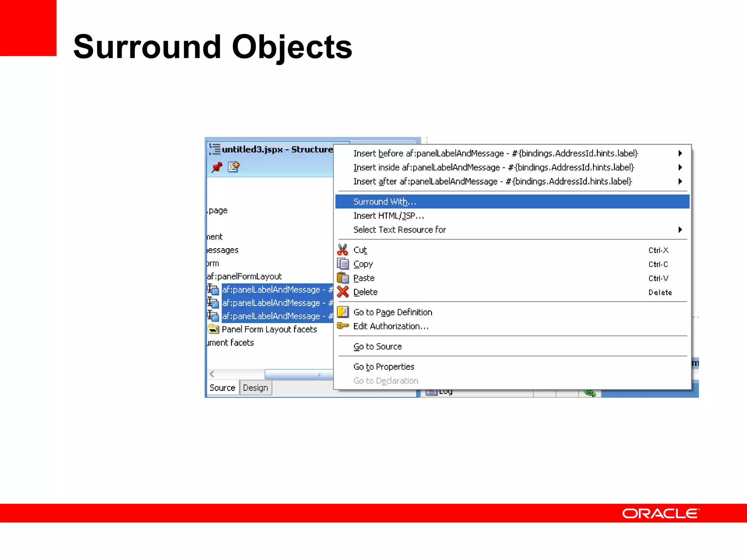The height and width of the screenshot is (560, 747).
Task: Open Insert after af:panelLabelAndMessage submenu
Action: point(512,181)
